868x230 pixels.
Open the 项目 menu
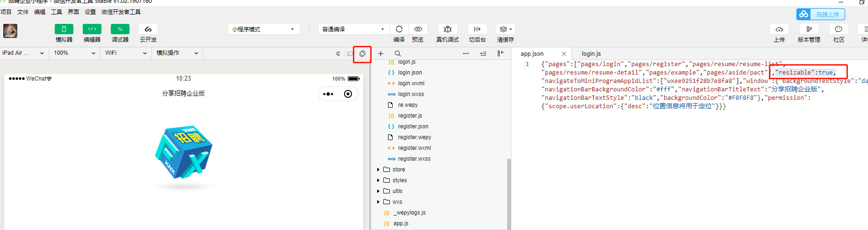click(6, 12)
